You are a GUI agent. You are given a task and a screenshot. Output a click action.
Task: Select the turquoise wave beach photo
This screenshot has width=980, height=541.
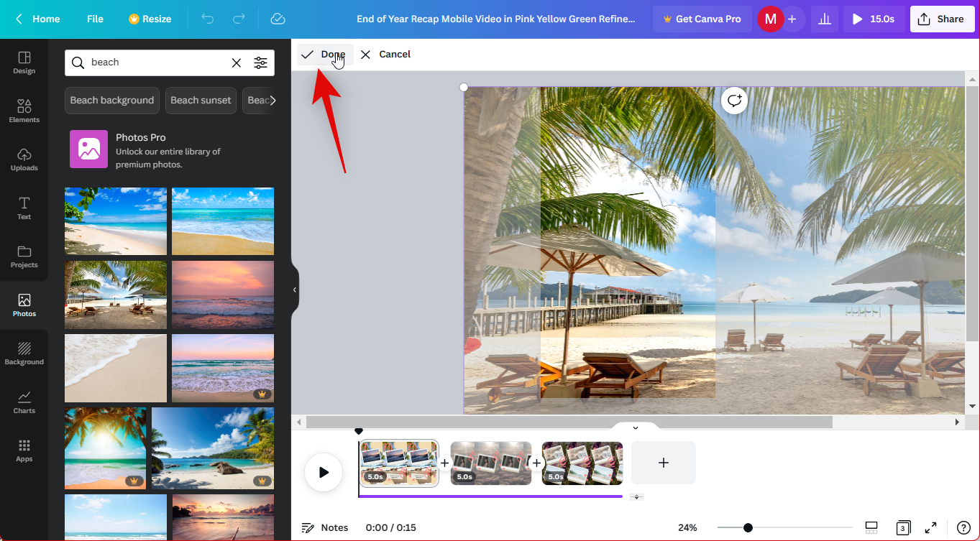coord(223,221)
